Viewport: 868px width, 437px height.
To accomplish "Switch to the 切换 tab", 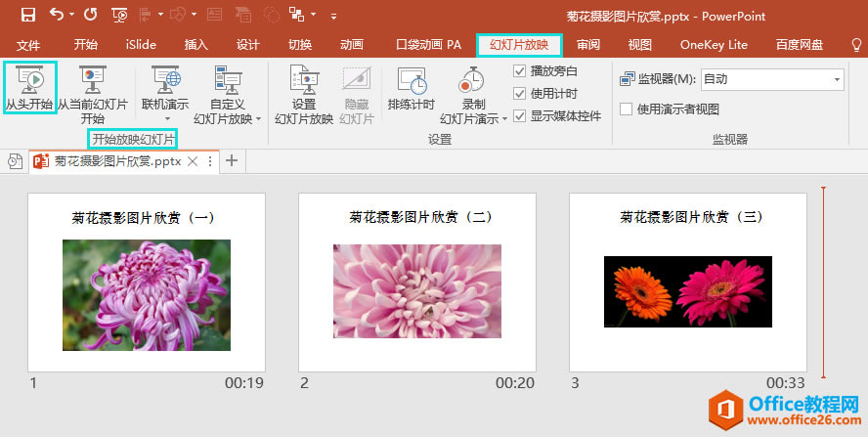I will point(300,44).
